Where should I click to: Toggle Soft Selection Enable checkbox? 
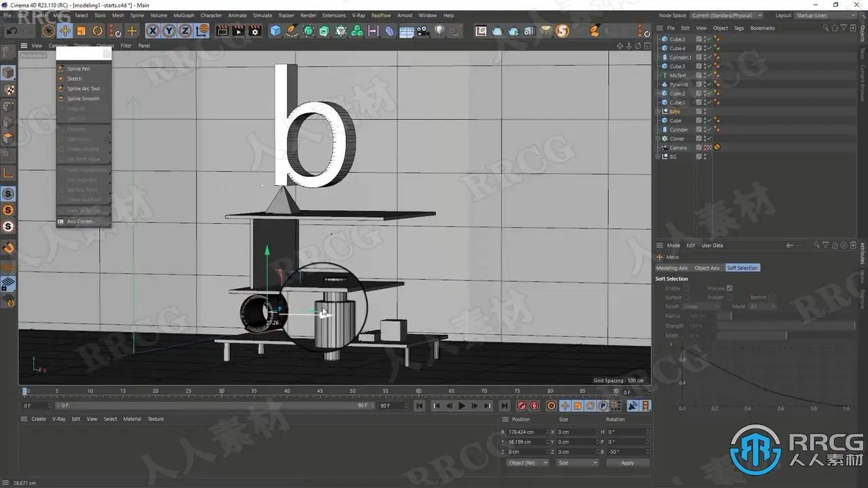687,288
